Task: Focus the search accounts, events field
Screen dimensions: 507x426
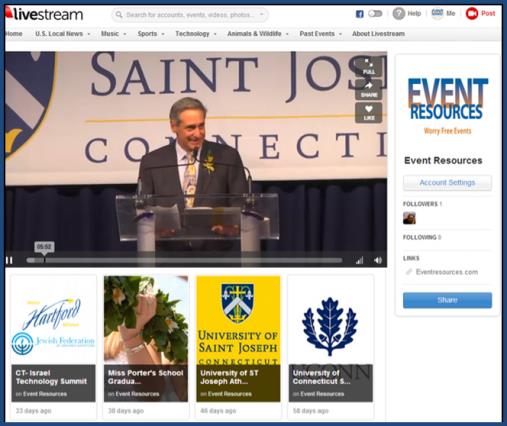Action: point(190,15)
